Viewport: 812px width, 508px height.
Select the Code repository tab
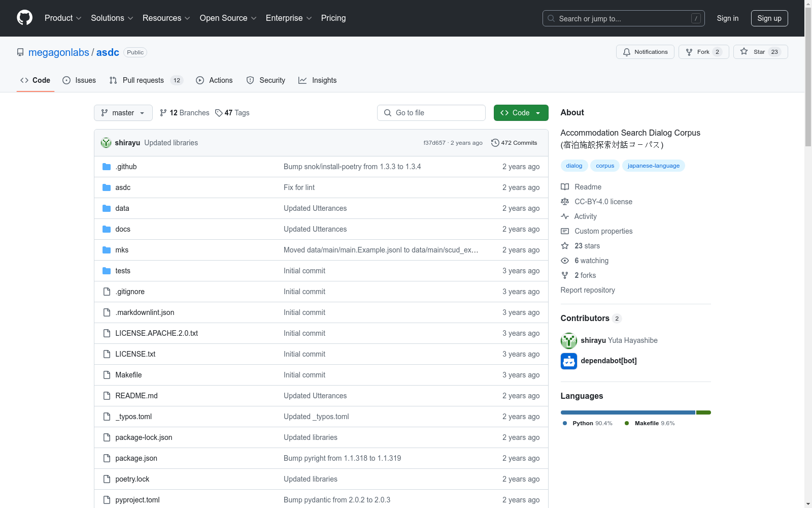36,80
